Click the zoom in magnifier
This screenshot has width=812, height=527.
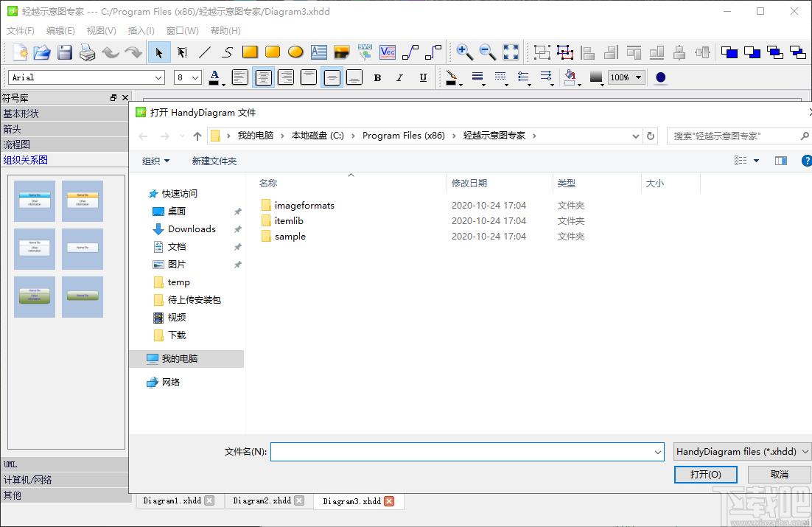pos(464,52)
